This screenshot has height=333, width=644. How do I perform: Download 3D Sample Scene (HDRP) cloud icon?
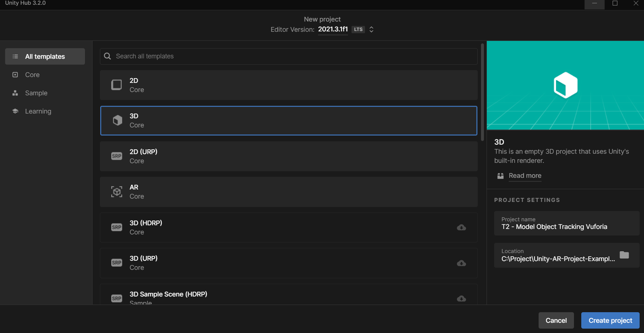coord(461,299)
